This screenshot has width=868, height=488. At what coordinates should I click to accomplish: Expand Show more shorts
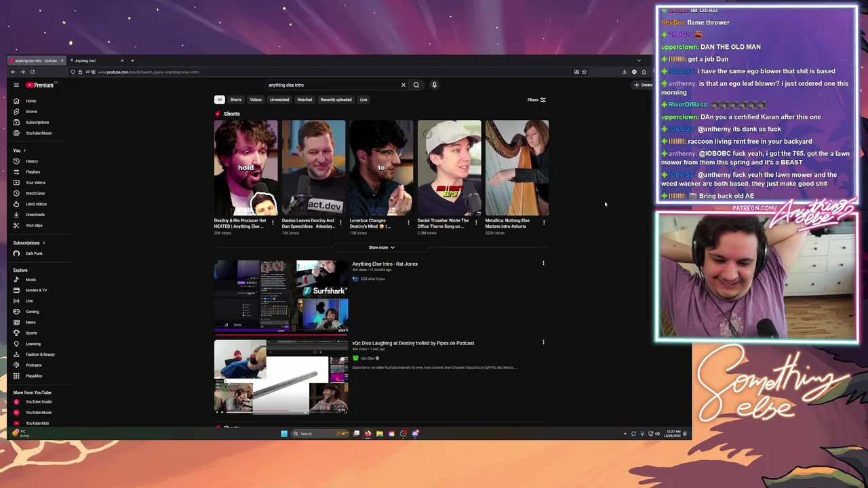[x=381, y=247]
